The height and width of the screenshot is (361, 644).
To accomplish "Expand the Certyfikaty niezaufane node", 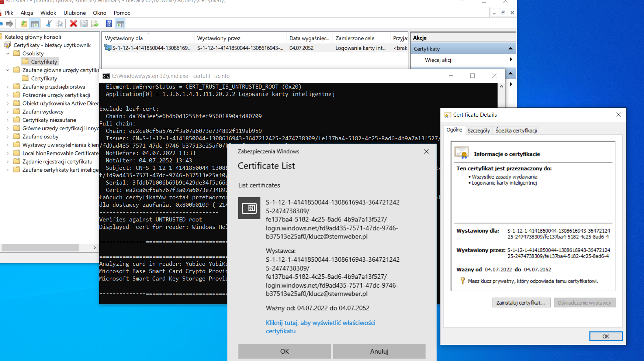I will point(8,120).
